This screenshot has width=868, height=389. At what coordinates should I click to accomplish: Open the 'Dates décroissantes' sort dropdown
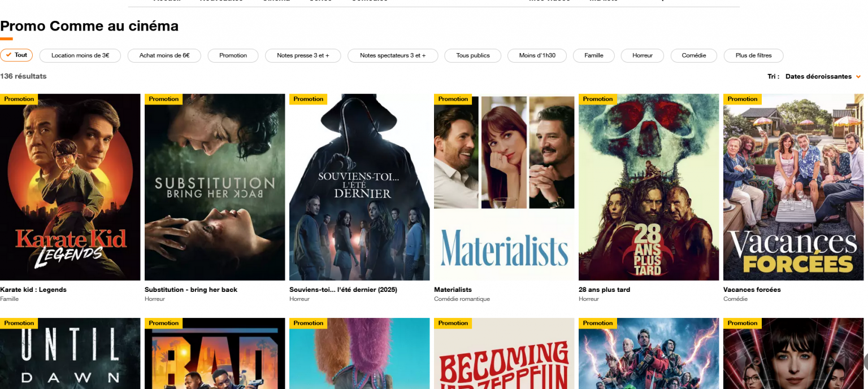click(818, 77)
